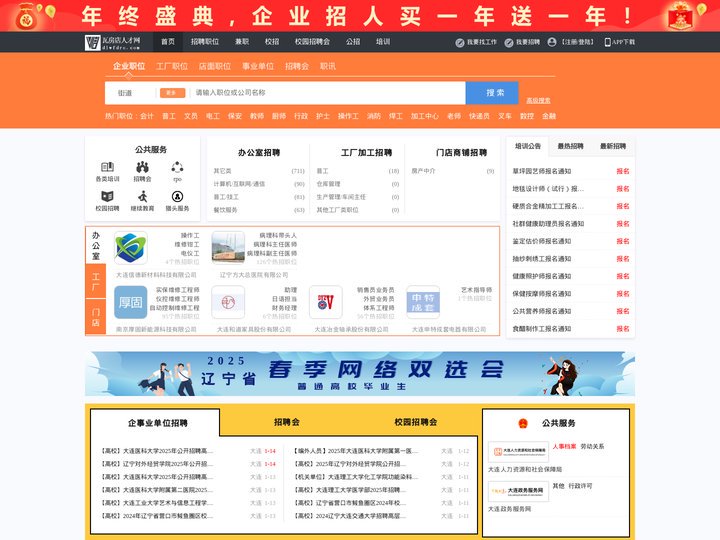720x540 pixels.
Task: Click 报名 for 草坪园艺师报名通知
Action: point(623,171)
